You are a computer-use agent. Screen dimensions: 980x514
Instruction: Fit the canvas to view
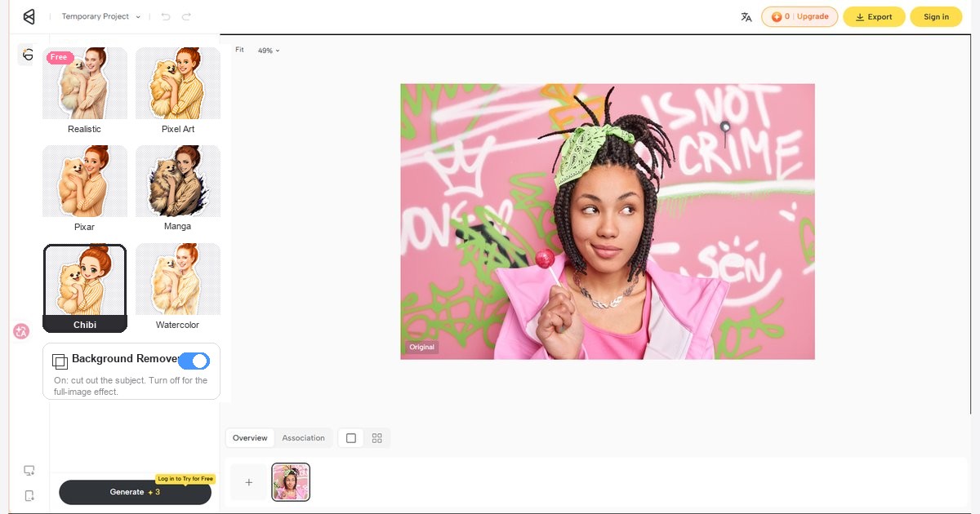(x=240, y=50)
